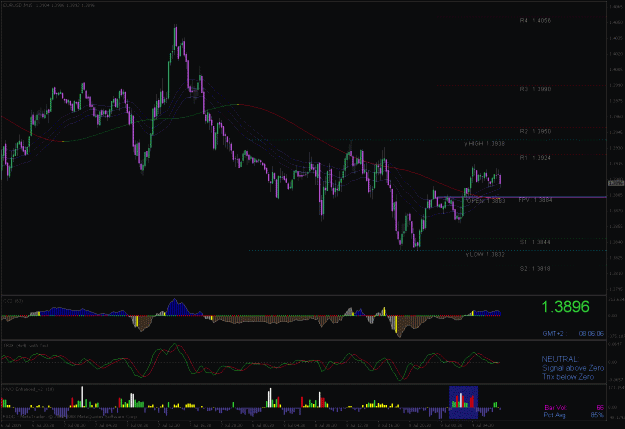Click the R2 1.3950 resistance label
Viewport: 625px width, 429px height.
pos(535,131)
